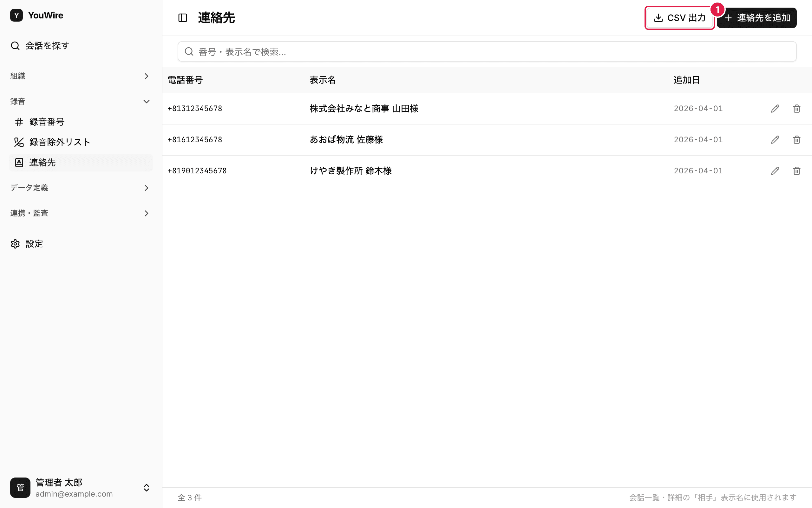Open 録音除外リスト in the sidebar
The height and width of the screenshot is (508, 812).
(81, 142)
